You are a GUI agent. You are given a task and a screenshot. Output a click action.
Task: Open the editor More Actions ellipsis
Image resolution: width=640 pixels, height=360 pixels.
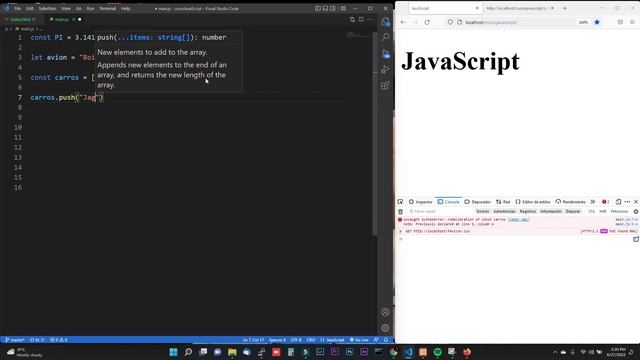click(x=370, y=19)
